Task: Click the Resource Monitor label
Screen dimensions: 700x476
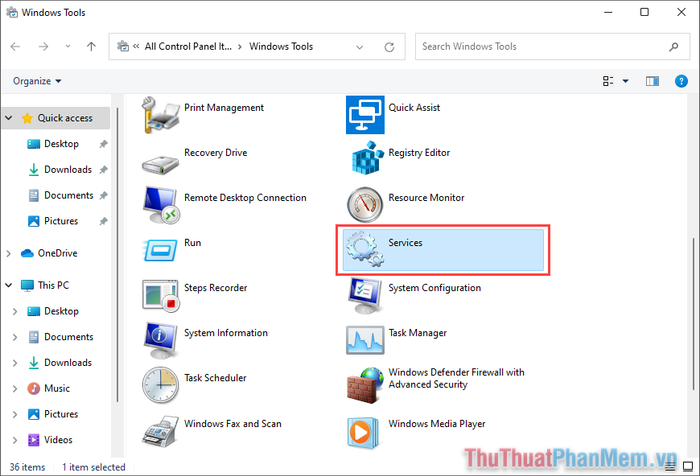Action: (426, 198)
